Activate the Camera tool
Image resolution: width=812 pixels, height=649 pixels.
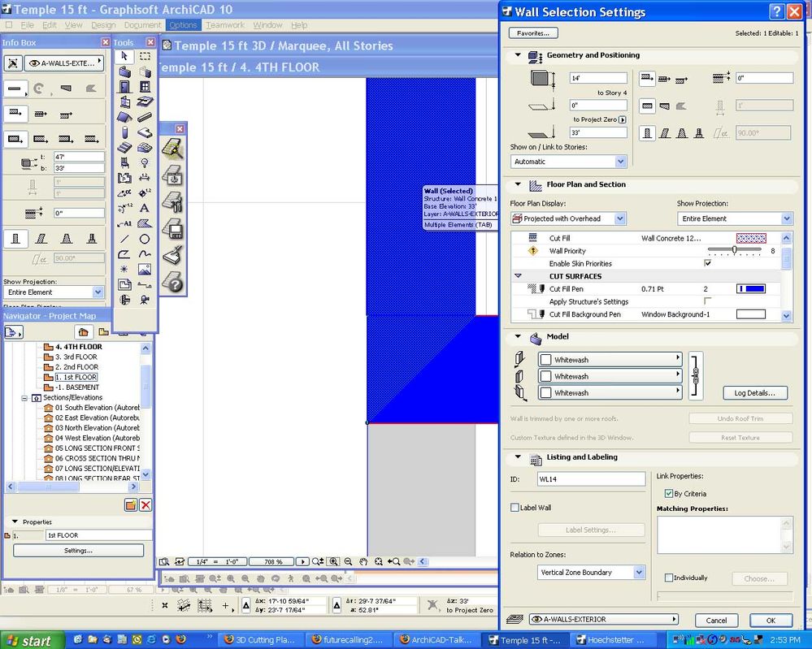point(145,299)
